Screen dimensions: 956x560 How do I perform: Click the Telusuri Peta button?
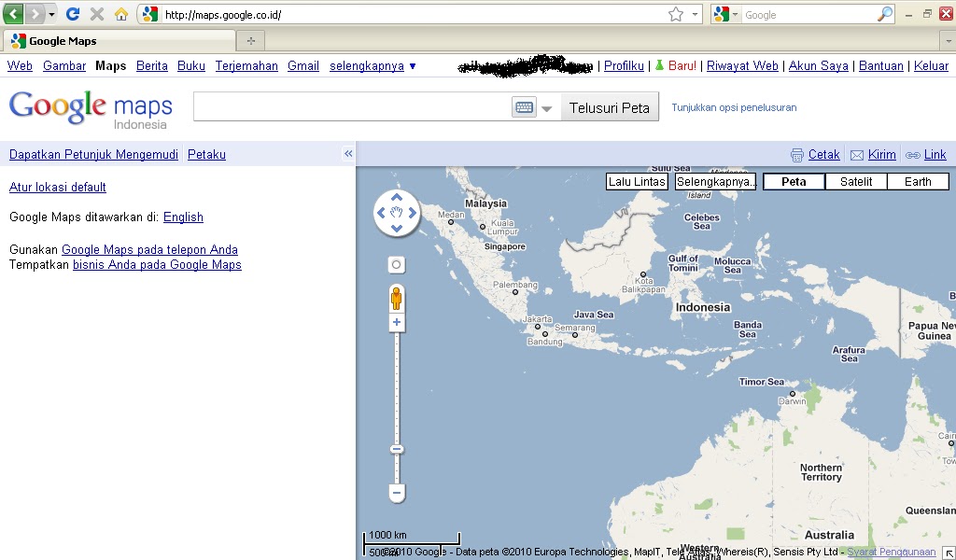click(609, 107)
